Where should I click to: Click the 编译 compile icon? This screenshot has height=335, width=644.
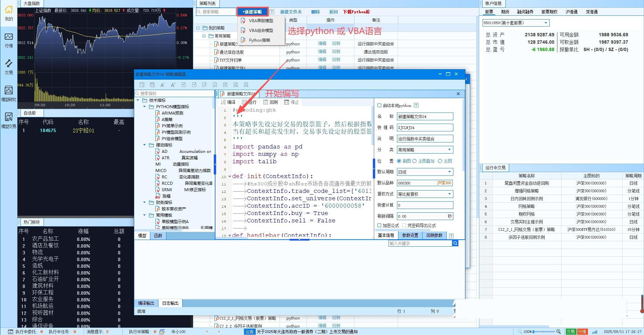point(228,102)
